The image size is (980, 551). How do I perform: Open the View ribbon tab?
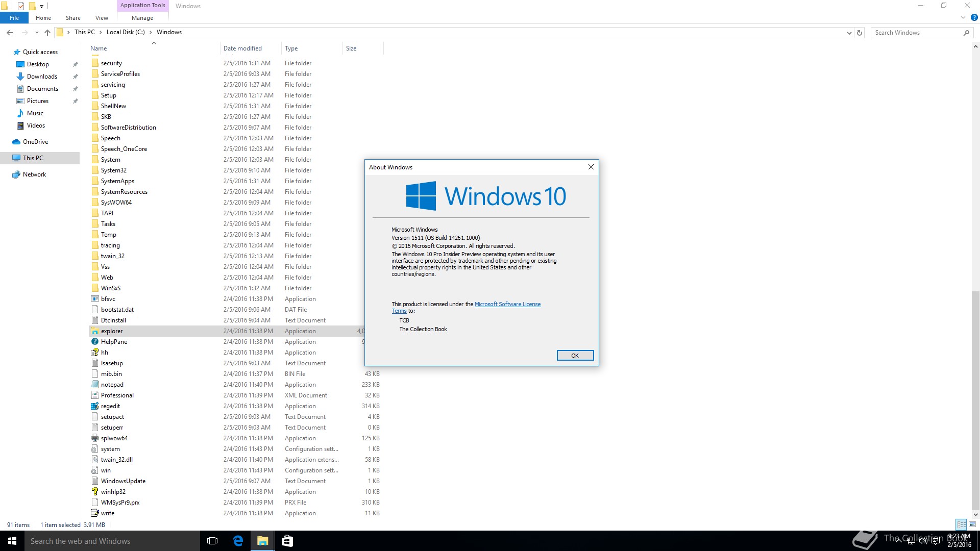102,18
